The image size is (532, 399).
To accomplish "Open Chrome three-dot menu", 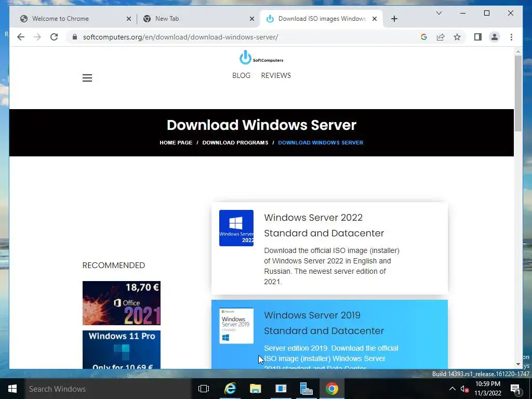I will (511, 37).
